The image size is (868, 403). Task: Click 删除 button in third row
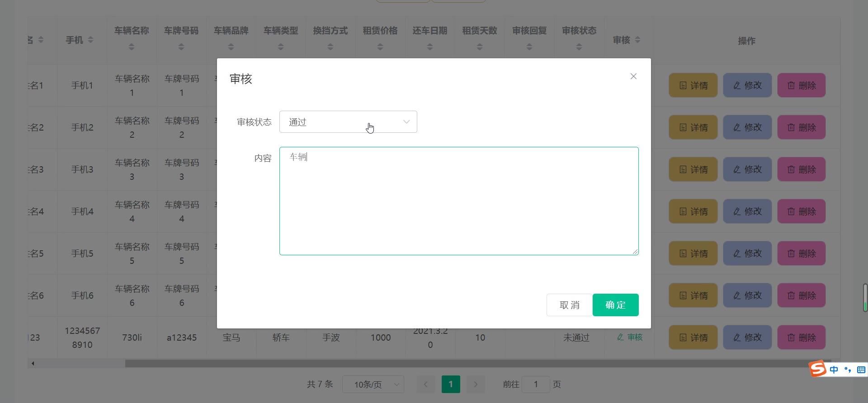801,169
